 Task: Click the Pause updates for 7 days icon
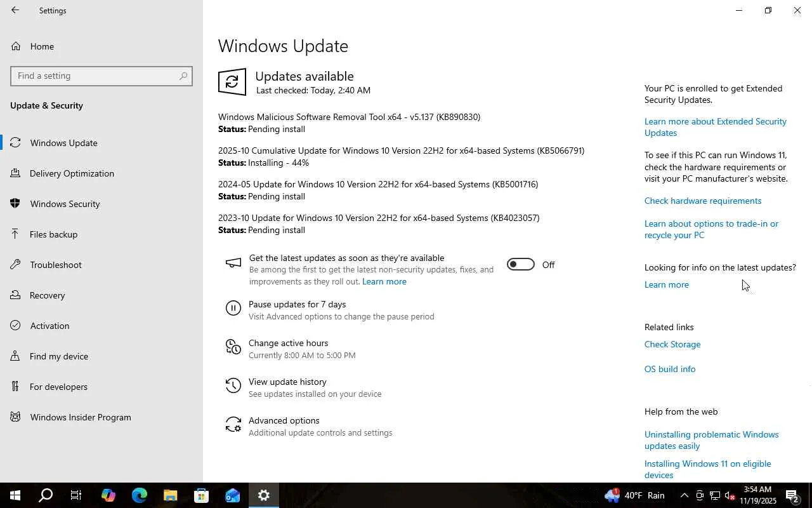click(233, 309)
